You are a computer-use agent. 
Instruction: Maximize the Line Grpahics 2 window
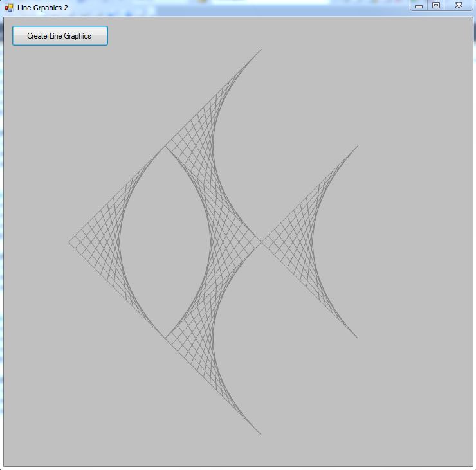pos(436,5)
